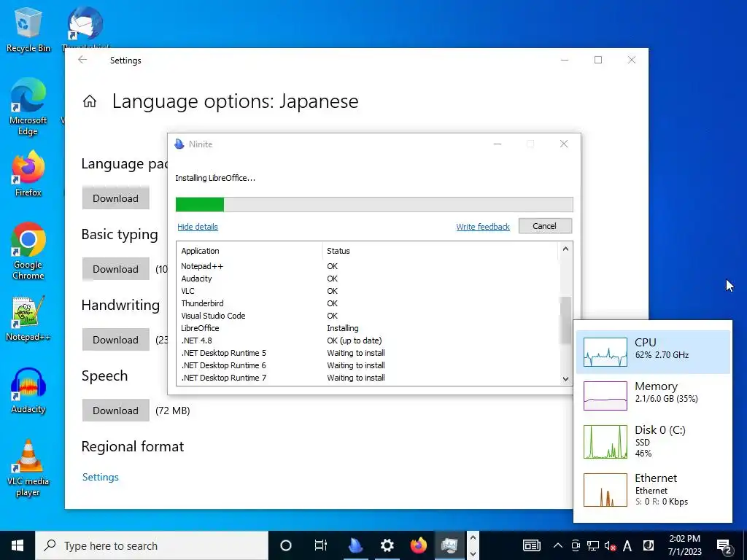Launch Firefox from the desktop shortcut
747x560 pixels.
pyautogui.click(x=28, y=174)
